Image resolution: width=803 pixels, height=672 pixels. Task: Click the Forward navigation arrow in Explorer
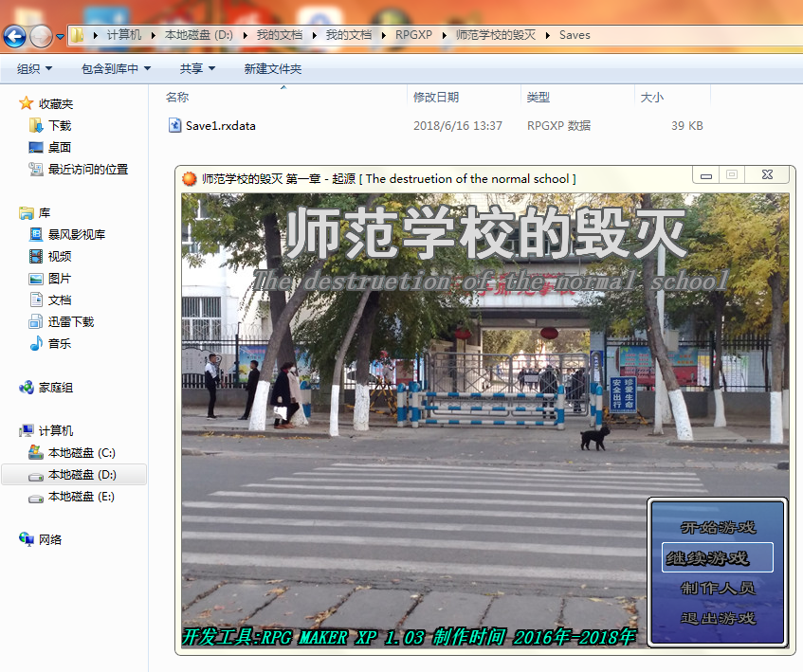[41, 36]
